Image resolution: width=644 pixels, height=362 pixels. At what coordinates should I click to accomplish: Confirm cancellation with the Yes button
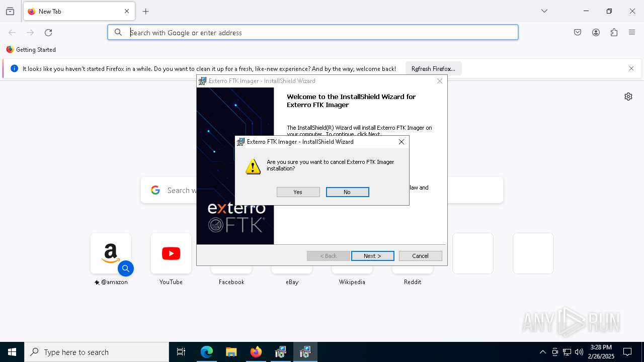tap(298, 192)
